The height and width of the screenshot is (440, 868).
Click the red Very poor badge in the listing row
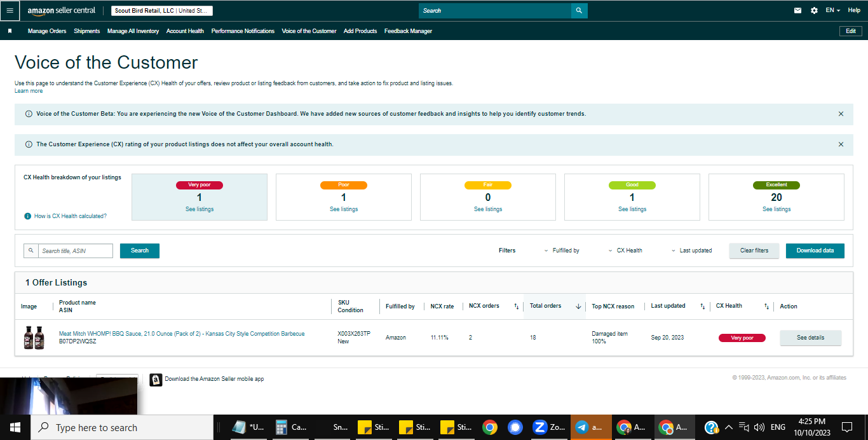[x=742, y=338]
